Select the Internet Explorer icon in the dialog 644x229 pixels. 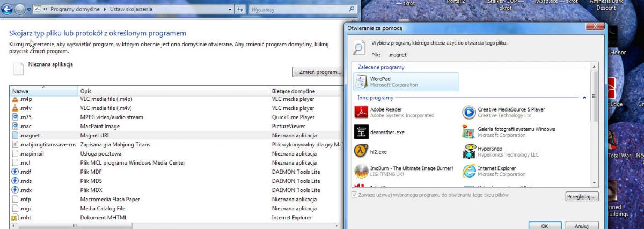(x=469, y=171)
